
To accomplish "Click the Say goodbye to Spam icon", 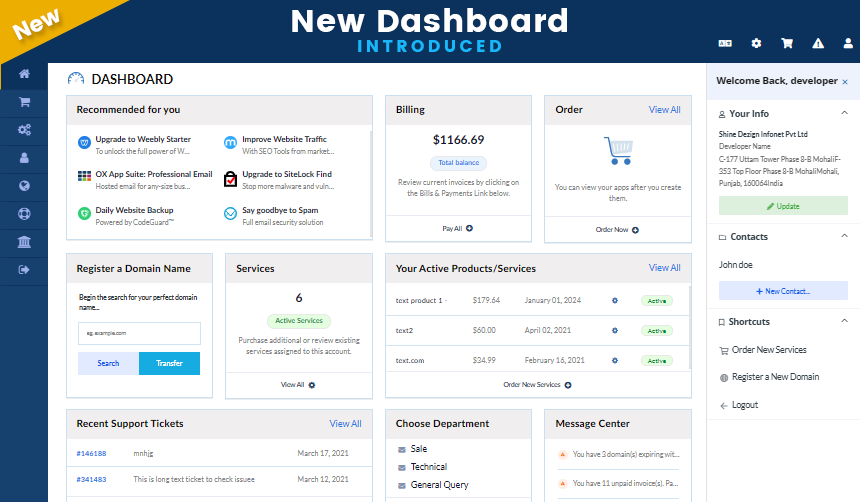I will click(x=230, y=213).
